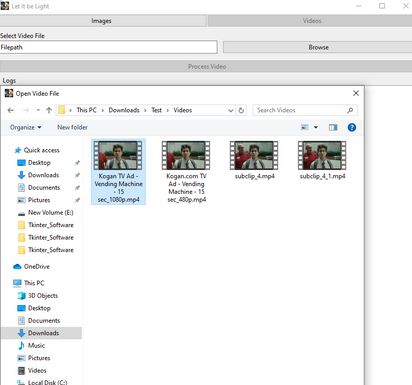Click the search magnifier icon
The width and height of the screenshot is (412, 385).
coord(350,110)
